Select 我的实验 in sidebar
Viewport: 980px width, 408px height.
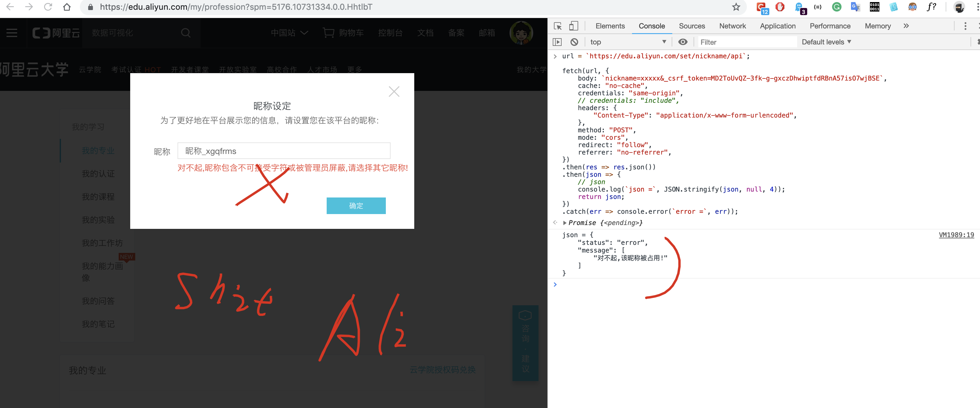[x=98, y=220]
